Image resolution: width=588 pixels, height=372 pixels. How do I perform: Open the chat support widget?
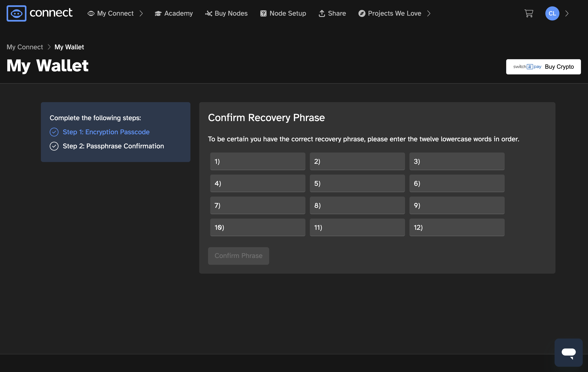pos(568,352)
